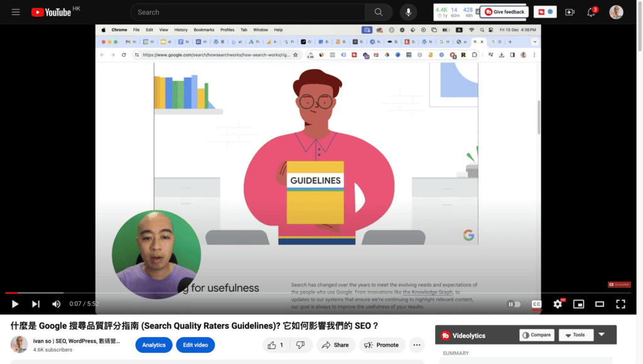Open player settings gear
Screen dimensions: 643x364
[x=558, y=304]
